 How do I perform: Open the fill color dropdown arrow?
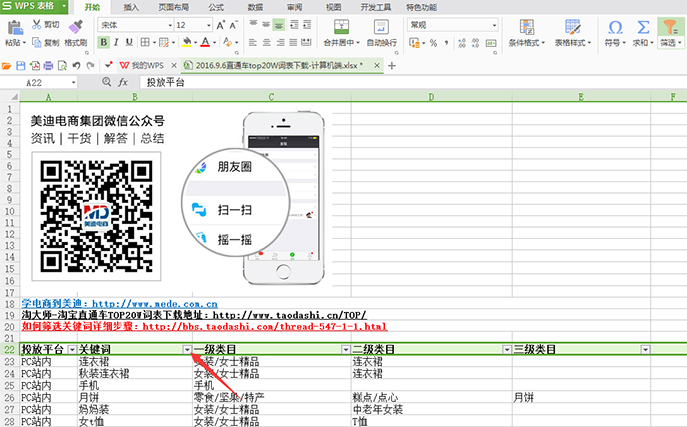[x=195, y=42]
